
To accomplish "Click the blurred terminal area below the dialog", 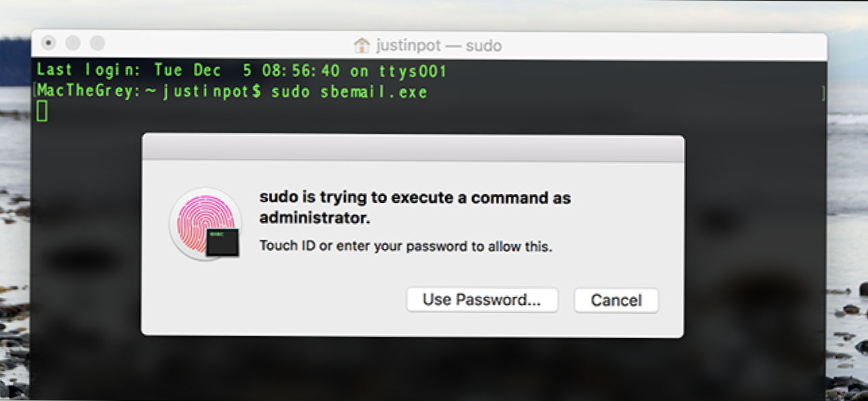I will [405, 369].
